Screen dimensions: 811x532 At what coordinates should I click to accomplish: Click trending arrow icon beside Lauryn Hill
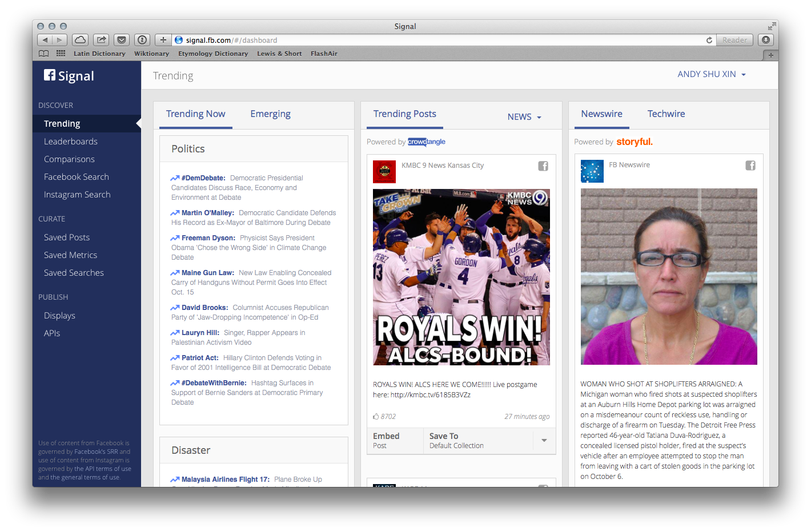tap(175, 333)
